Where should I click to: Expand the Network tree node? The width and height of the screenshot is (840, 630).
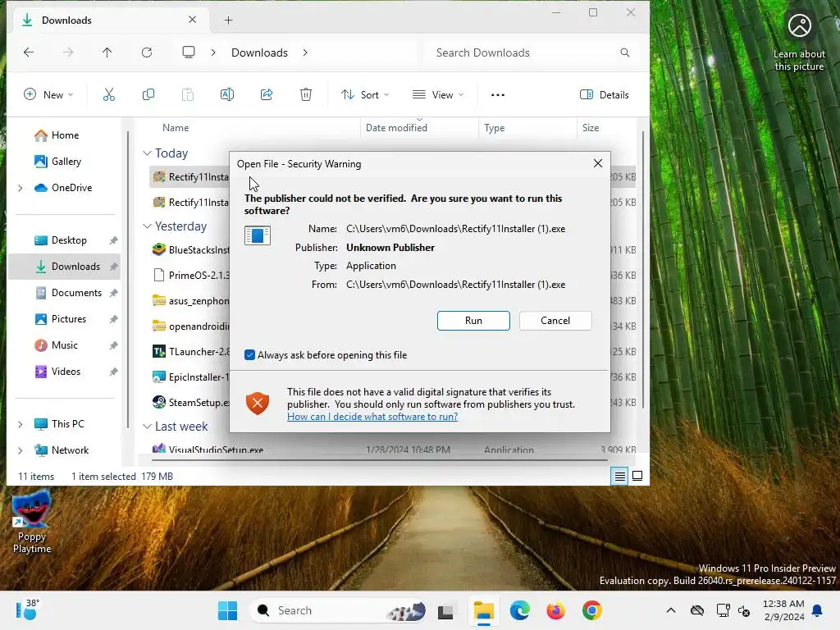tap(21, 450)
